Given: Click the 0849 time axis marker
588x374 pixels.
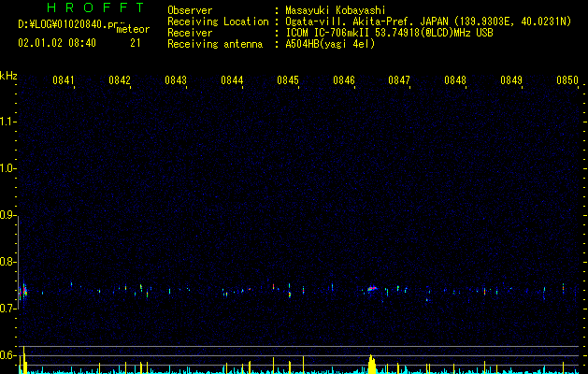Looking at the screenshot, I should (511, 80).
